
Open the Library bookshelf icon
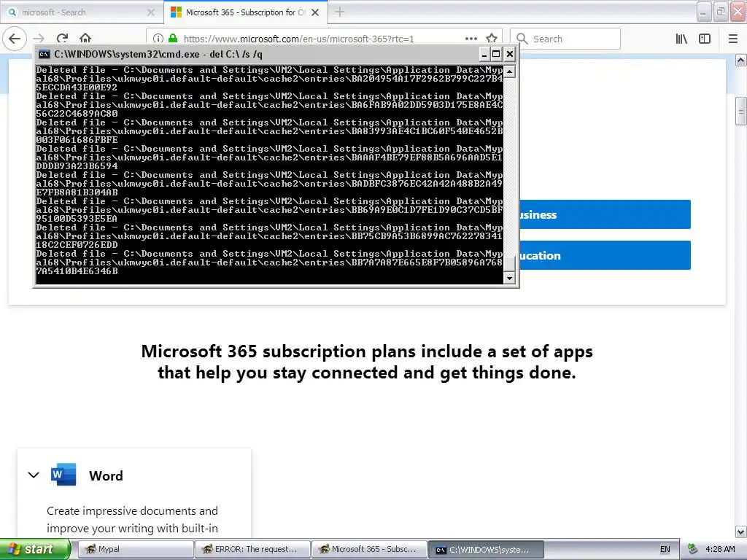point(681,39)
